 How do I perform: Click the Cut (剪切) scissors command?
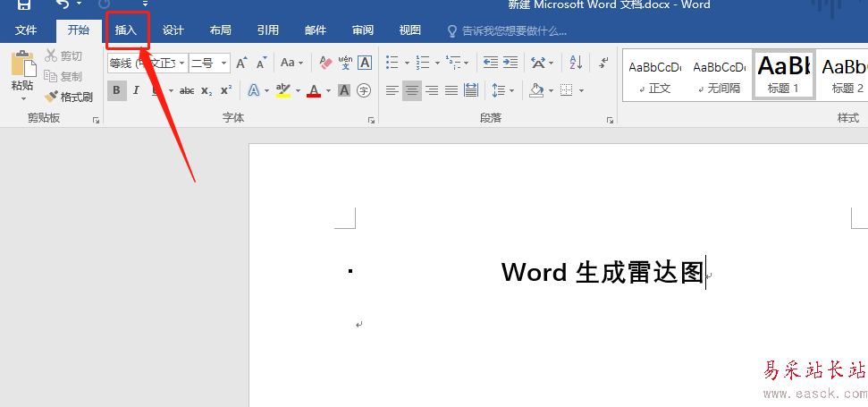[63, 55]
